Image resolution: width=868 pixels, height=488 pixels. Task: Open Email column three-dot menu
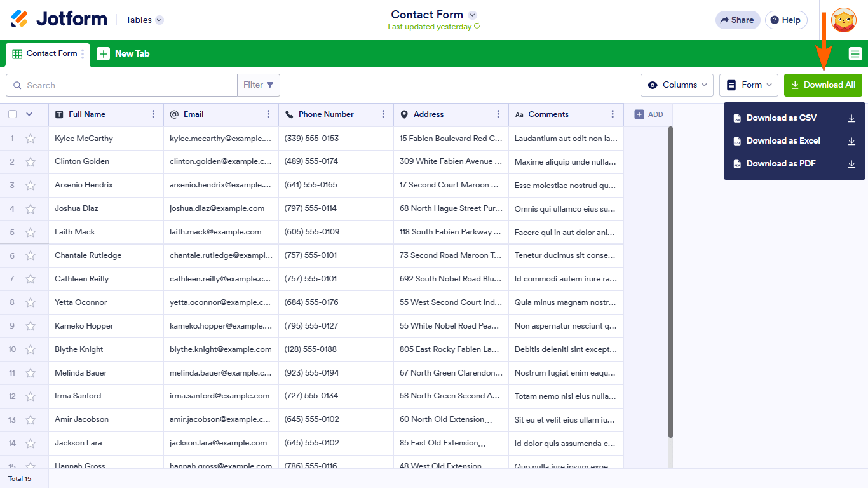pos(268,114)
